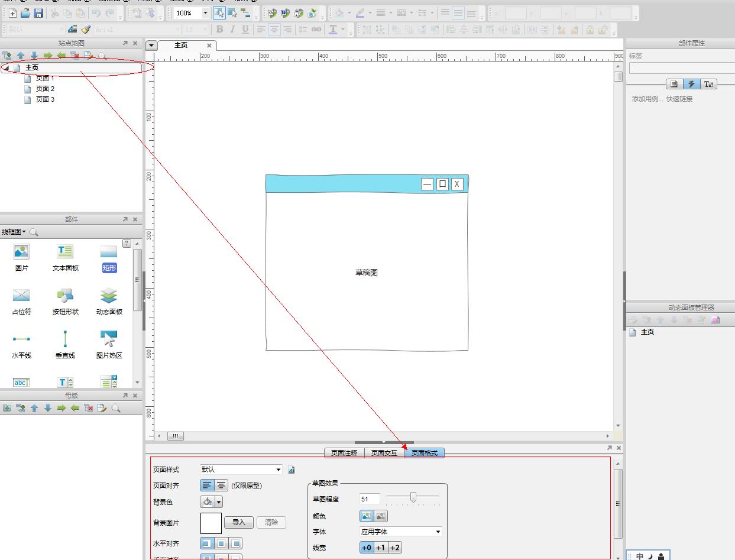Click the New file toolbar icon

[x=12, y=13]
